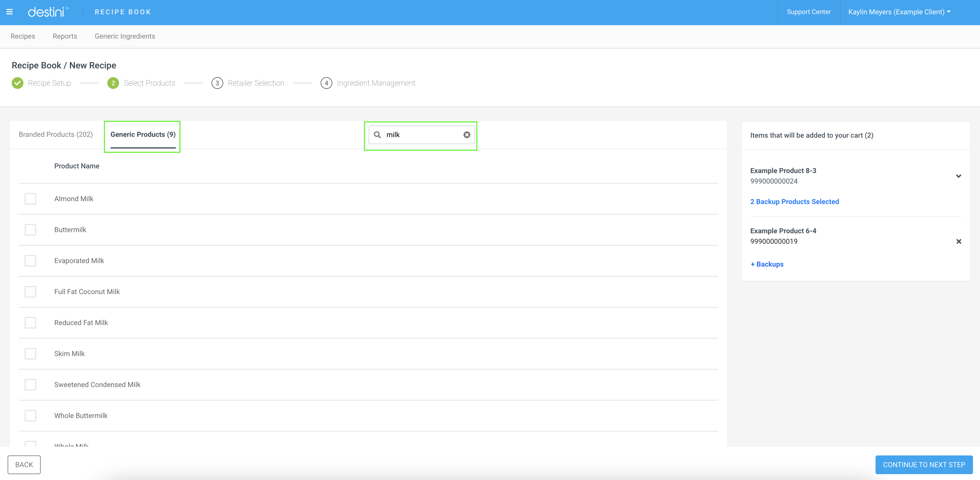980x480 pixels.
Task: Remove Example Product 6-4 from cart
Action: (x=959, y=241)
